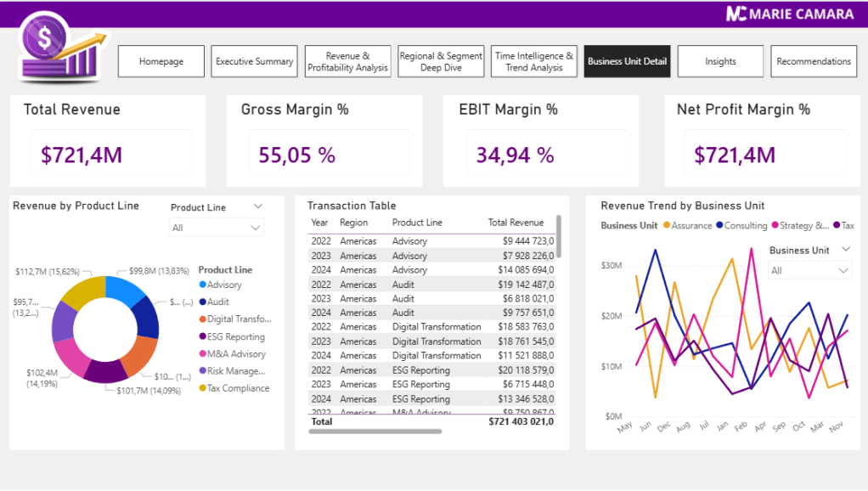The height and width of the screenshot is (491, 868).
Task: Click the transaction table horizontal scrollbar
Action: click(x=375, y=432)
